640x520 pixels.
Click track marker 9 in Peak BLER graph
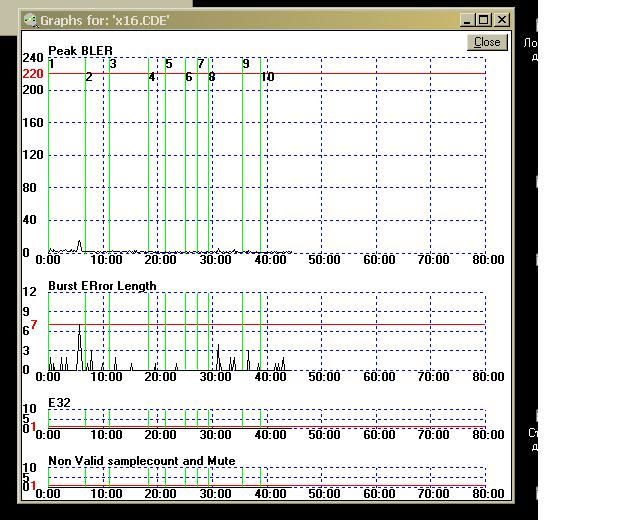pos(246,64)
